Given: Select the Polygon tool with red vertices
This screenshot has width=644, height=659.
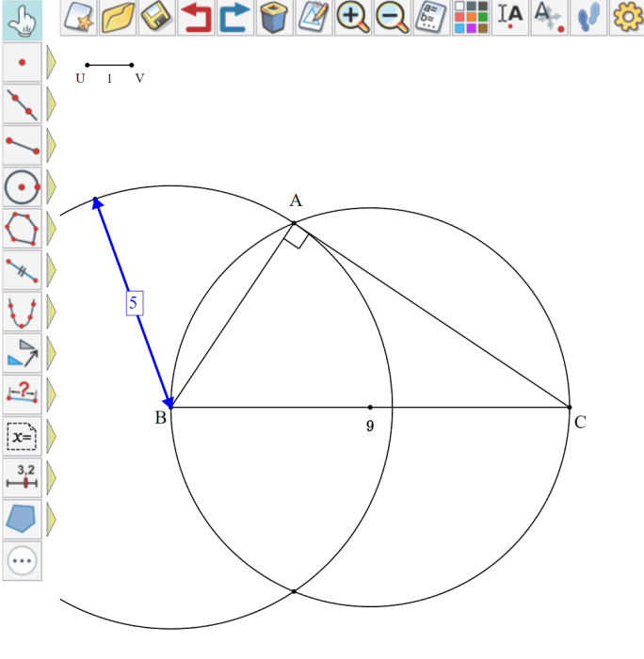Looking at the screenshot, I should 22,229.
